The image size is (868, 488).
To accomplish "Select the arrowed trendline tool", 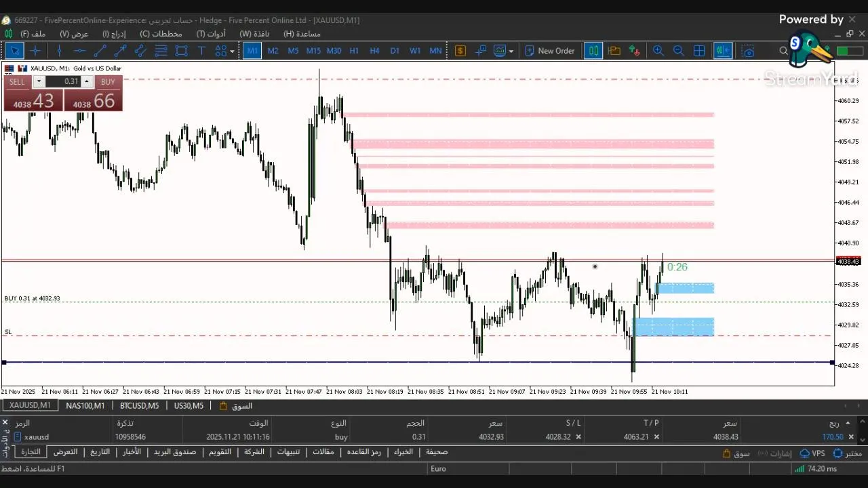I will pyautogui.click(x=121, y=51).
